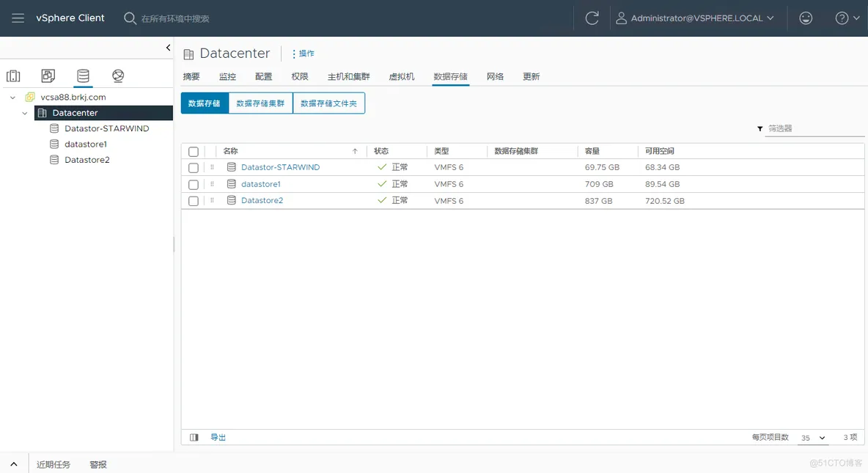
Task: Click the Datastor-STARWIND row drag handle
Action: [212, 166]
